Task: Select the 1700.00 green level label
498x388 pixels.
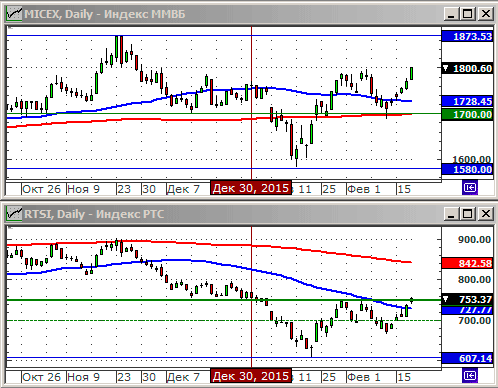Action: pos(467,115)
